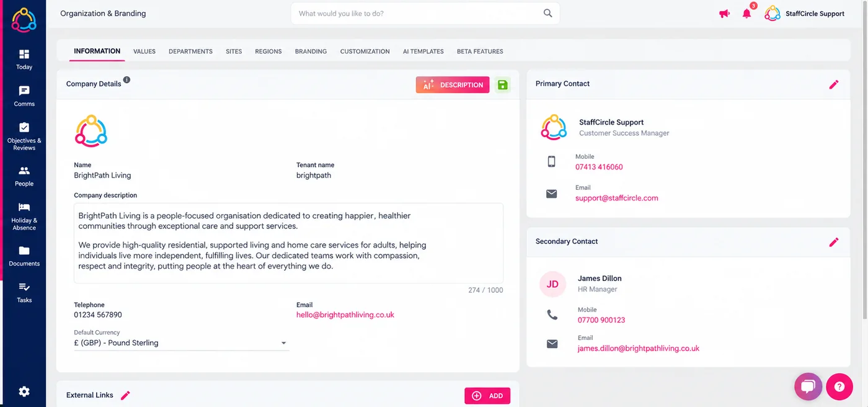Viewport: 868px width, 407px height.
Task: Open the People section
Action: pyautogui.click(x=24, y=176)
